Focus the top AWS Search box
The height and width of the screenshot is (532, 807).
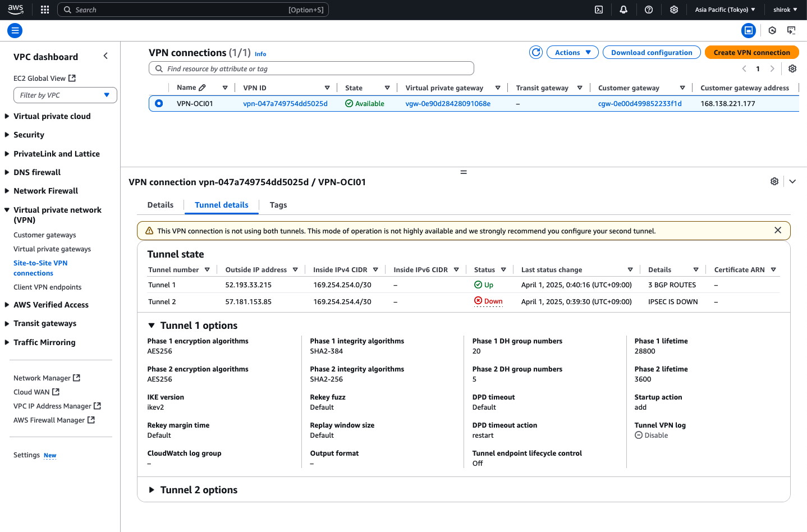193,10
